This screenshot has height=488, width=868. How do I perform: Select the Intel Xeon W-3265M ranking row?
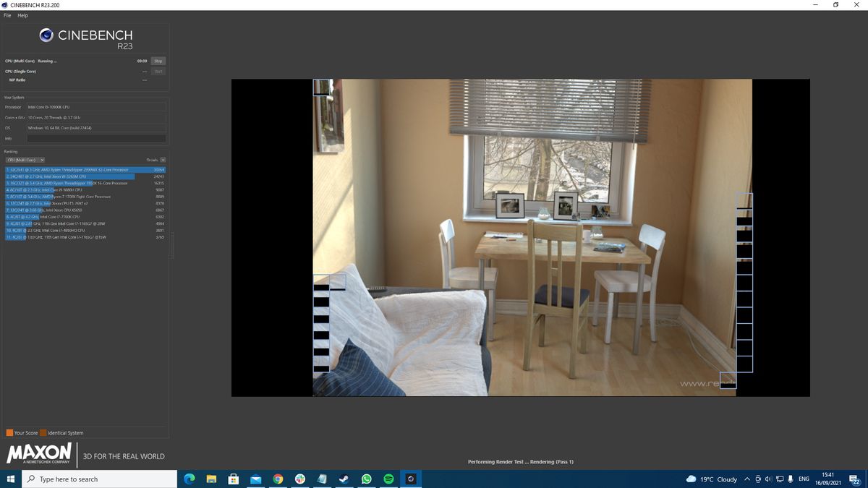(85, 176)
